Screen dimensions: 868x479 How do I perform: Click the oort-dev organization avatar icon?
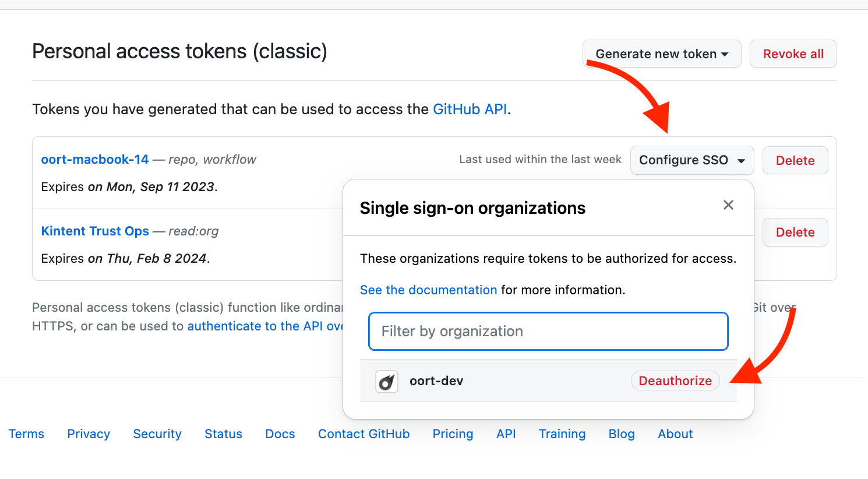(x=387, y=382)
